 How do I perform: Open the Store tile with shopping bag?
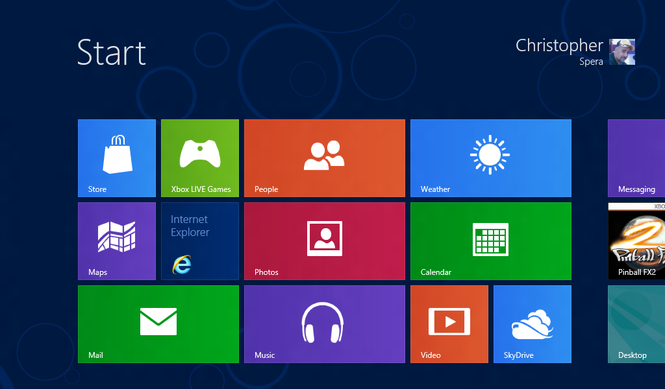point(117,158)
